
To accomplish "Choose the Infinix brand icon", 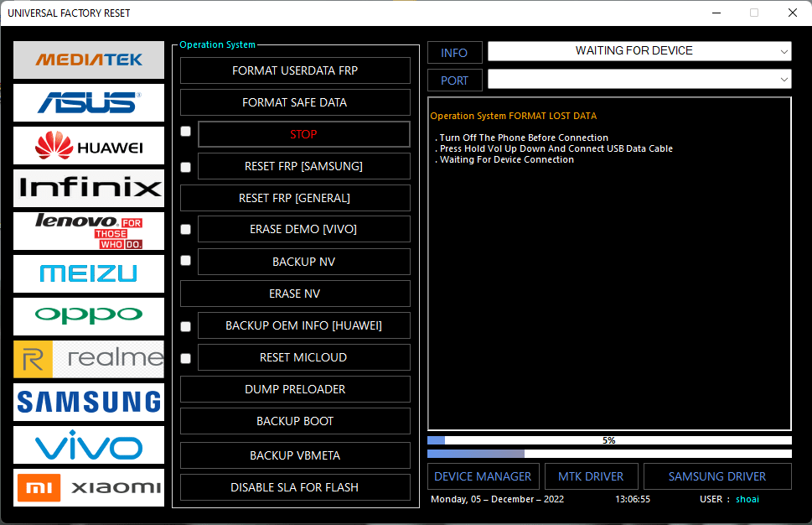I will tap(88, 188).
